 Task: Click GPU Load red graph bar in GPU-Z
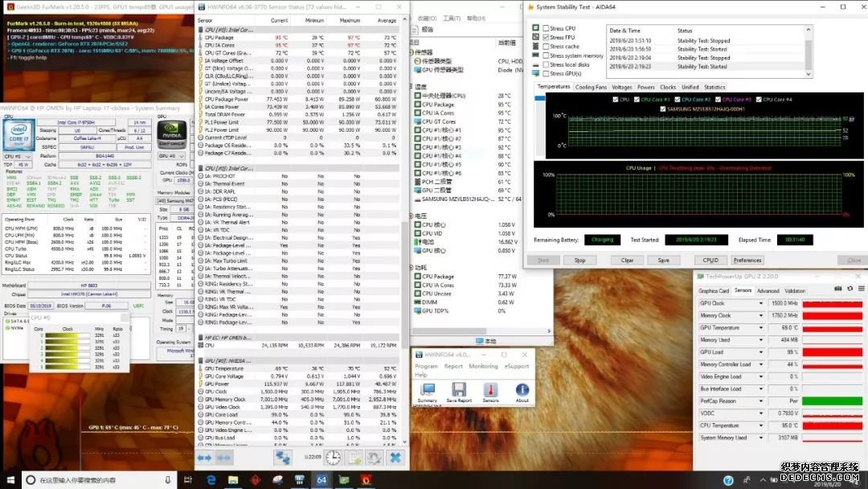coord(832,352)
